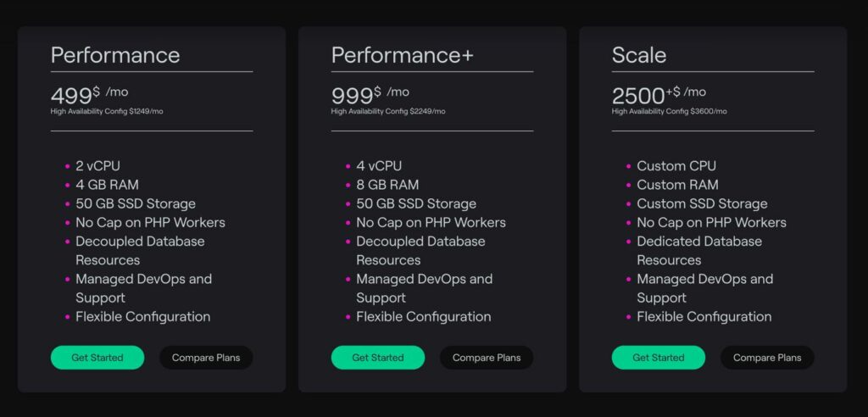The image size is (868, 417).
Task: Choose Get Started on Scale plan
Action: point(658,358)
